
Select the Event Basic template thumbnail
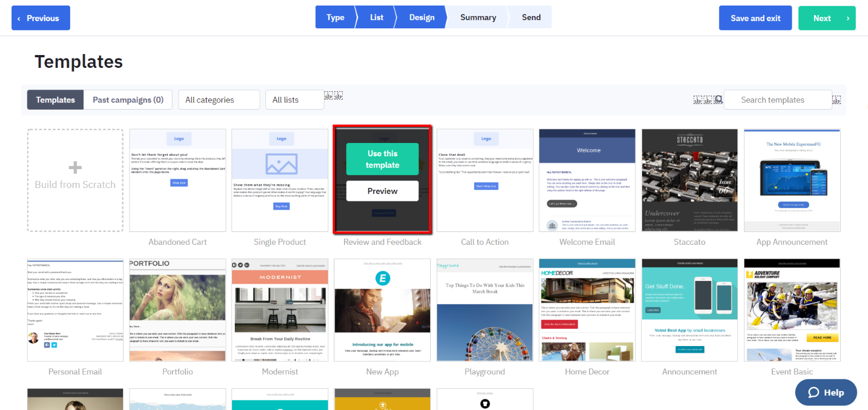click(x=792, y=310)
